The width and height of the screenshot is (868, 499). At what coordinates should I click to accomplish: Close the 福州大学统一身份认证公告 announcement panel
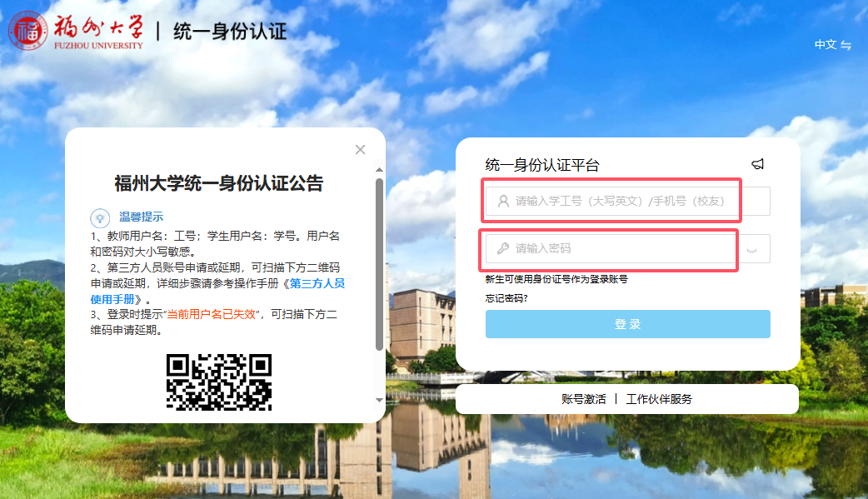pyautogui.click(x=360, y=149)
